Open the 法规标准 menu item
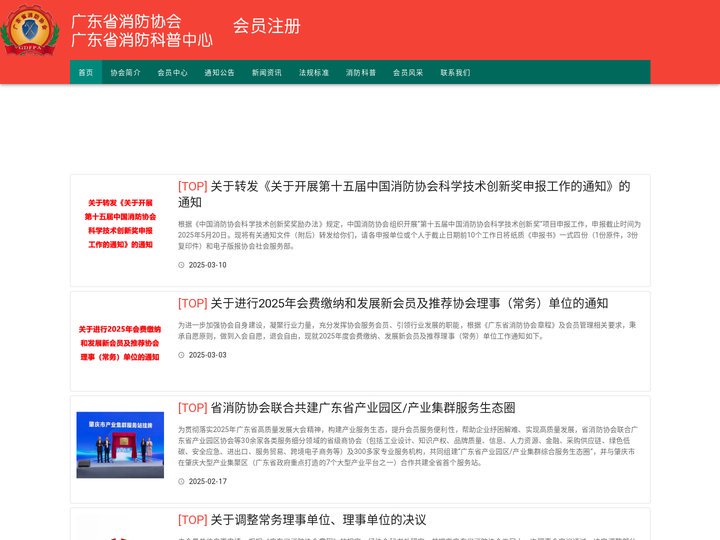 314,72
